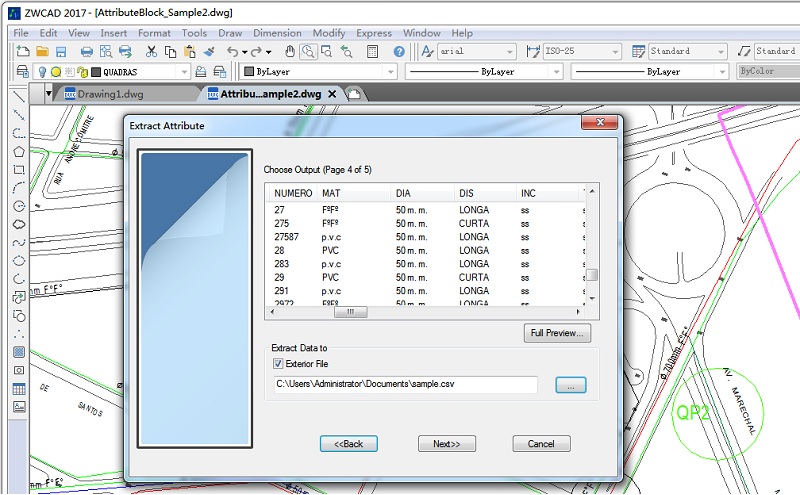The height and width of the screenshot is (495, 800).
Task: Toggle the Exterior File checkbox
Action: tap(278, 364)
